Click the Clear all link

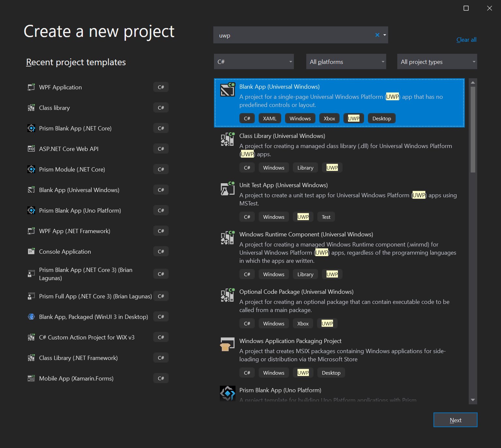[x=466, y=40]
